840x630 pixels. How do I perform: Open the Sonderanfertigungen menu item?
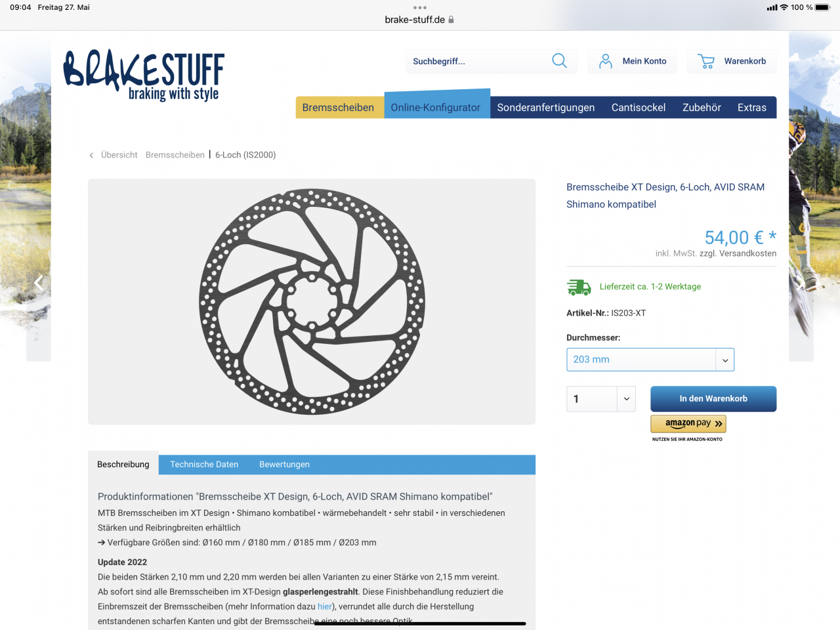[x=546, y=108]
